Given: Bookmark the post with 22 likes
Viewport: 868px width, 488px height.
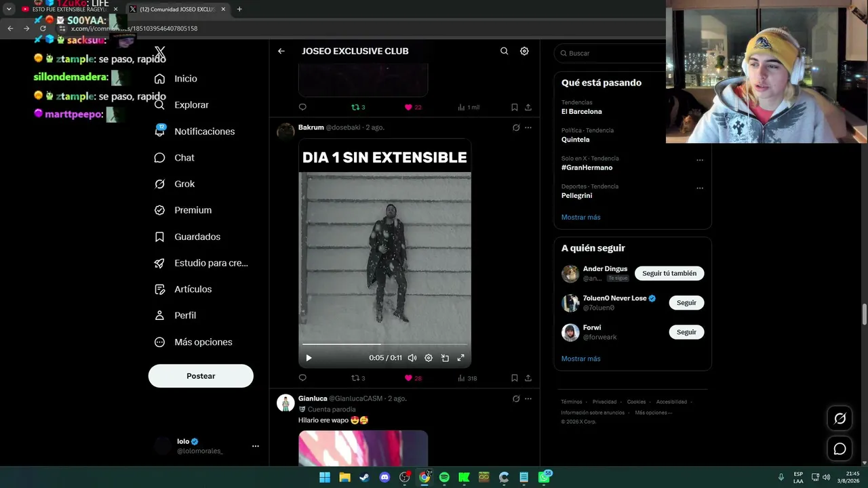Looking at the screenshot, I should [x=515, y=107].
